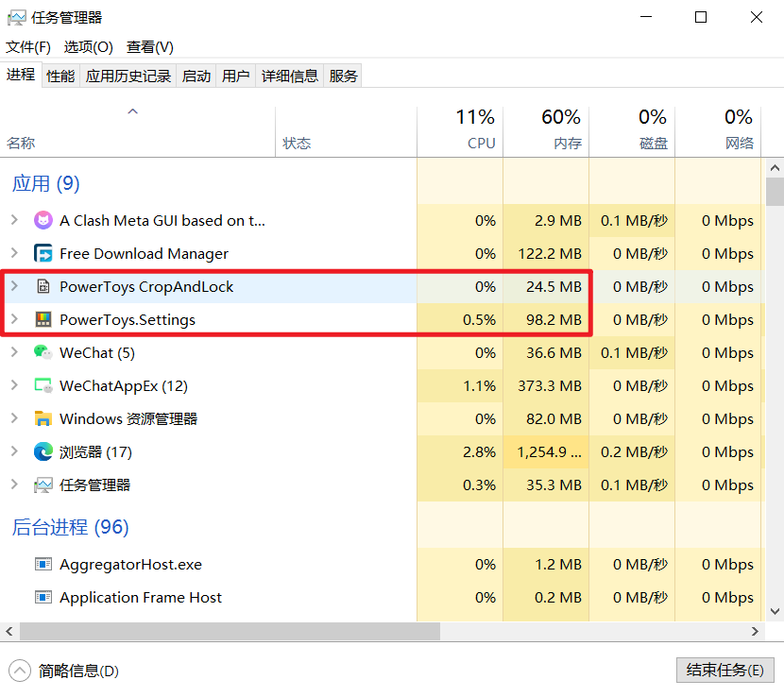
Task: Click the AggregatorHost.exe process icon
Action: 43,565
